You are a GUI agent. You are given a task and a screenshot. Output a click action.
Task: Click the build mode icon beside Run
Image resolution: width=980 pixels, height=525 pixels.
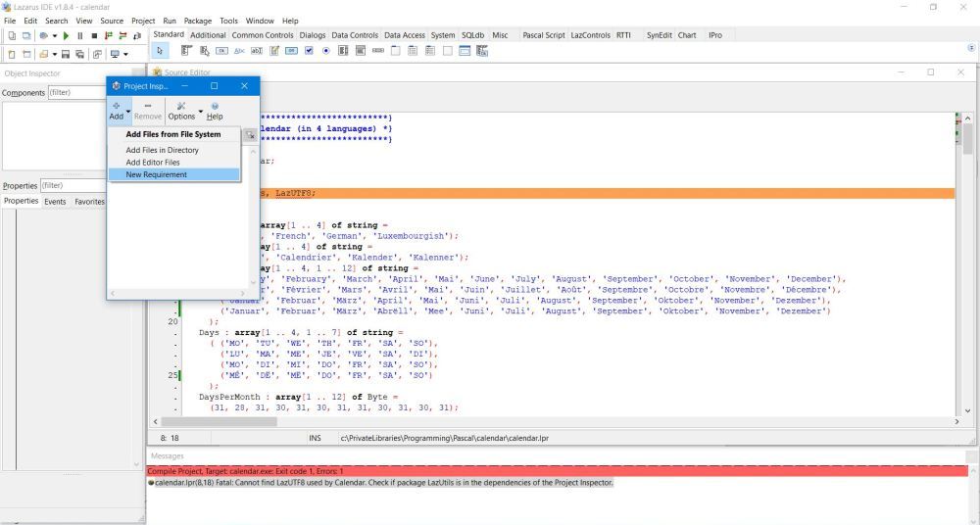(x=43, y=35)
